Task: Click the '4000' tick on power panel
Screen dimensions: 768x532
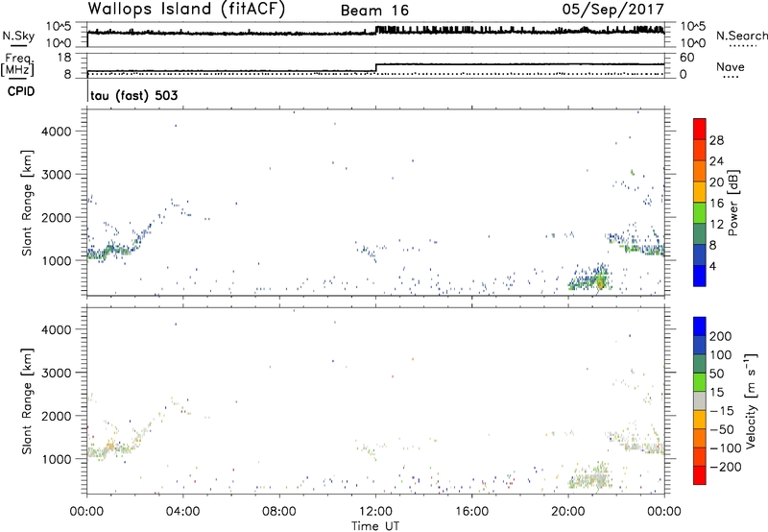Action: coord(56,132)
